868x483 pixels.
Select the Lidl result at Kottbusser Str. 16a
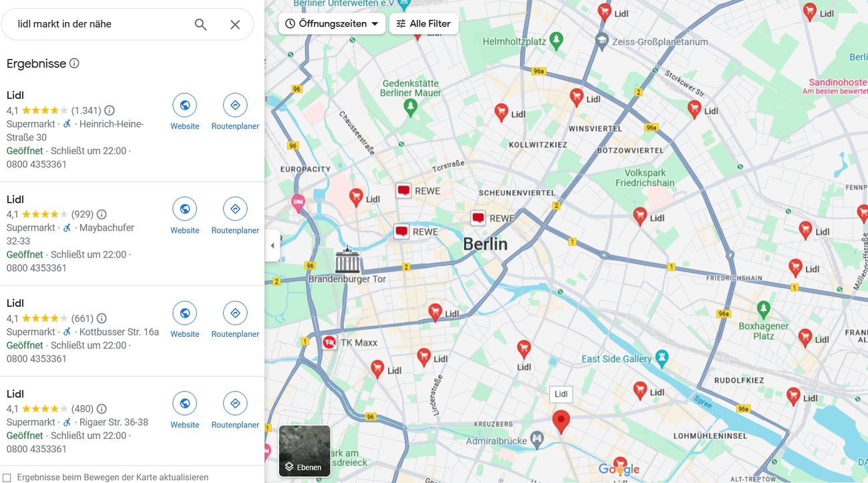pyautogui.click(x=83, y=331)
